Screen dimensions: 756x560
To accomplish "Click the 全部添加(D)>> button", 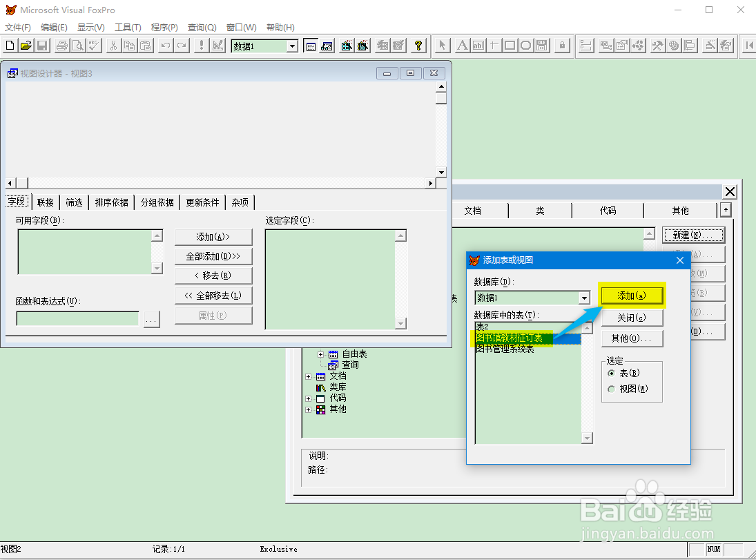I will 213,257.
